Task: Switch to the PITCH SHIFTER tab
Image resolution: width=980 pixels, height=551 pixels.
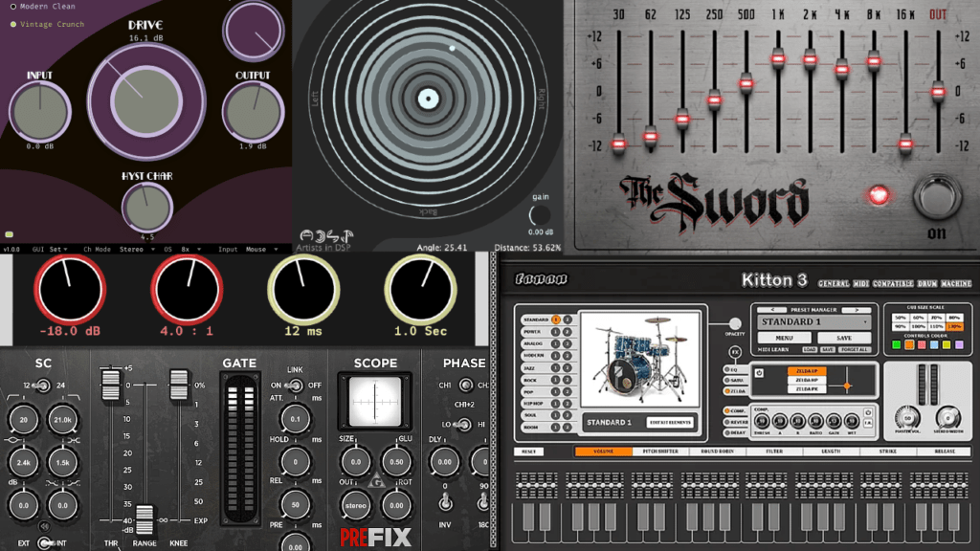Action: [x=660, y=452]
